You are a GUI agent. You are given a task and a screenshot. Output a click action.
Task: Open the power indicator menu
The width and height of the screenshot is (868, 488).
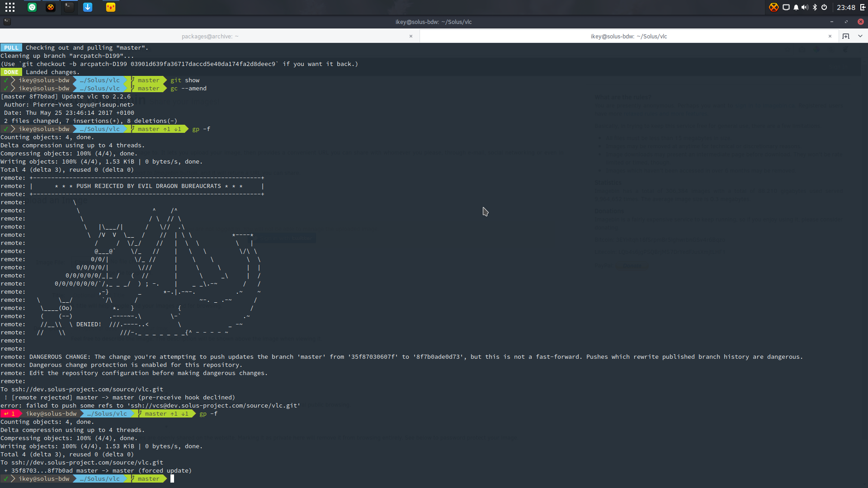click(x=824, y=7)
